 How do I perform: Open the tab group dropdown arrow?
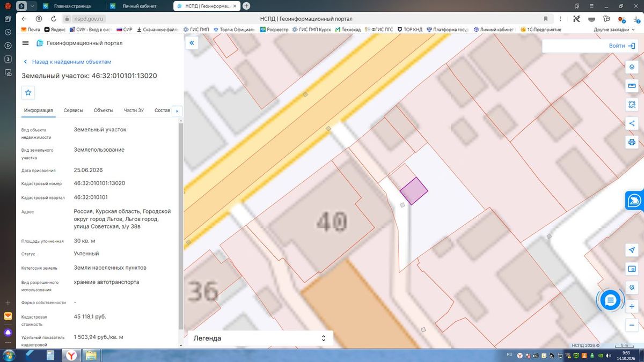point(33,6)
